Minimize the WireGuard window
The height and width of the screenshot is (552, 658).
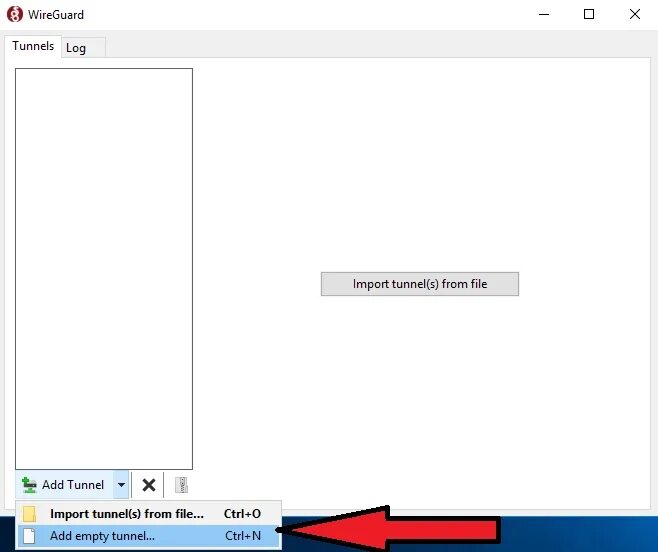click(544, 14)
